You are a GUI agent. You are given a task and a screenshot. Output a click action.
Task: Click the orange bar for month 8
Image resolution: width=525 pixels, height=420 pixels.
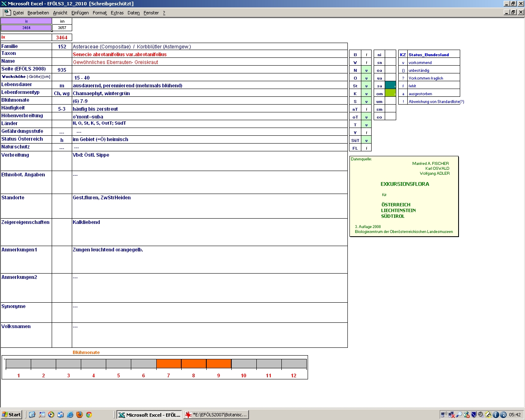click(x=194, y=364)
